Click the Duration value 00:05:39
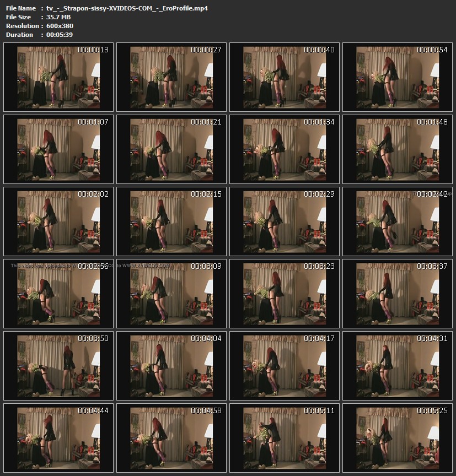The height and width of the screenshot is (476, 456). (x=60, y=35)
